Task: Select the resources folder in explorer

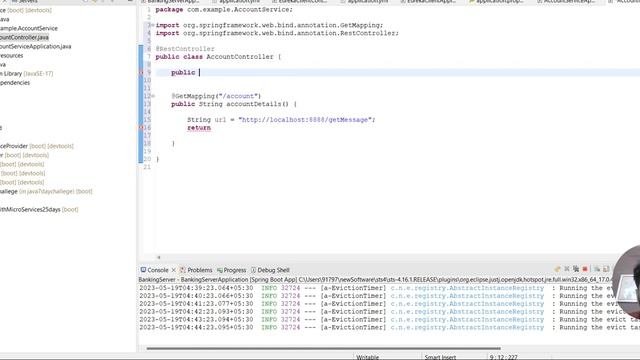Action: (x=11, y=56)
